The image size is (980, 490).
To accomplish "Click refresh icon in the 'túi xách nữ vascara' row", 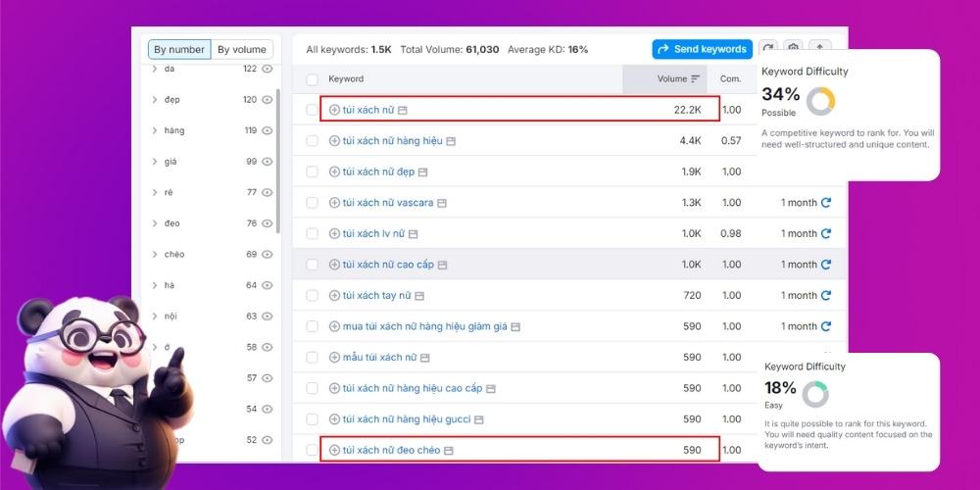I will 826,203.
